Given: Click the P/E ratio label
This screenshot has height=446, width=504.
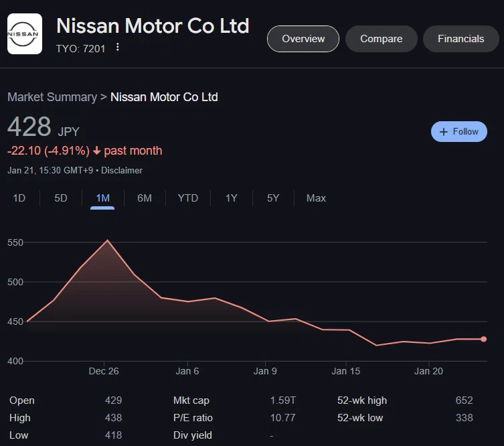Looking at the screenshot, I should (193, 418).
